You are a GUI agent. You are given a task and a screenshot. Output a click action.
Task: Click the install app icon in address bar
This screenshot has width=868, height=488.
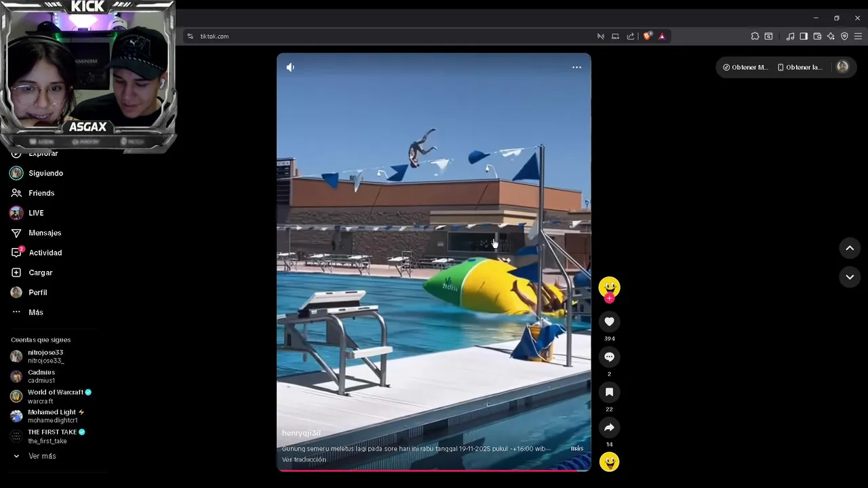(x=615, y=36)
